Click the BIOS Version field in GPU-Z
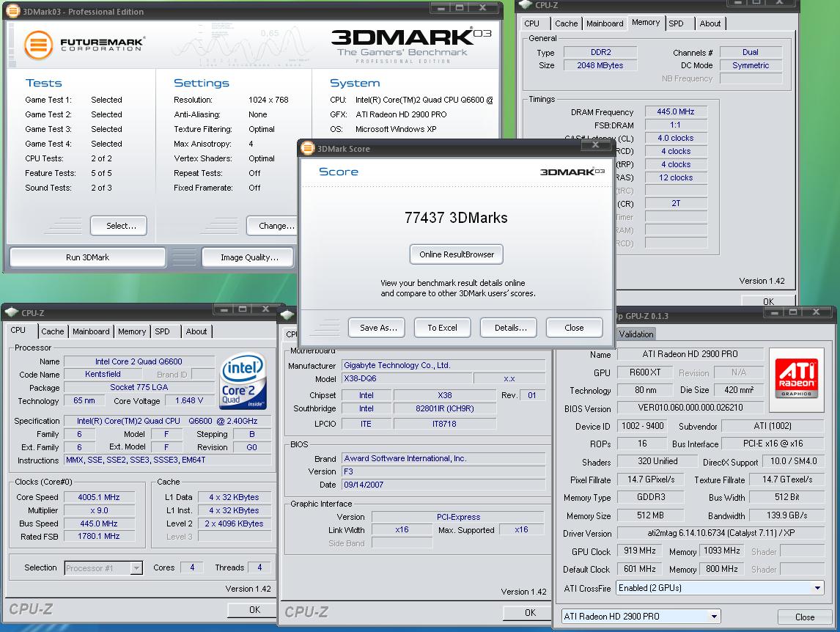This screenshot has width=840, height=632. click(690, 408)
